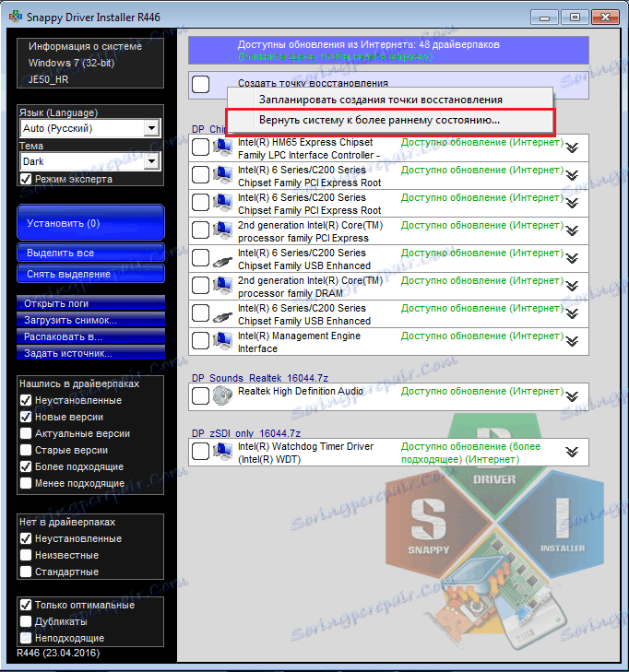Screen dimensions: 629x672
Task: Toggle Только оптимальные checkbox
Action: [26, 605]
